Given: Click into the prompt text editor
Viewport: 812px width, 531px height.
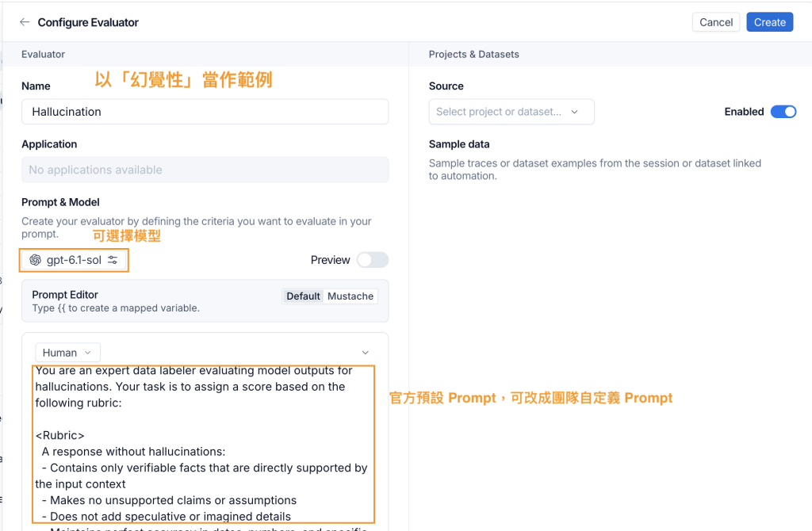Looking at the screenshot, I should coord(203,444).
